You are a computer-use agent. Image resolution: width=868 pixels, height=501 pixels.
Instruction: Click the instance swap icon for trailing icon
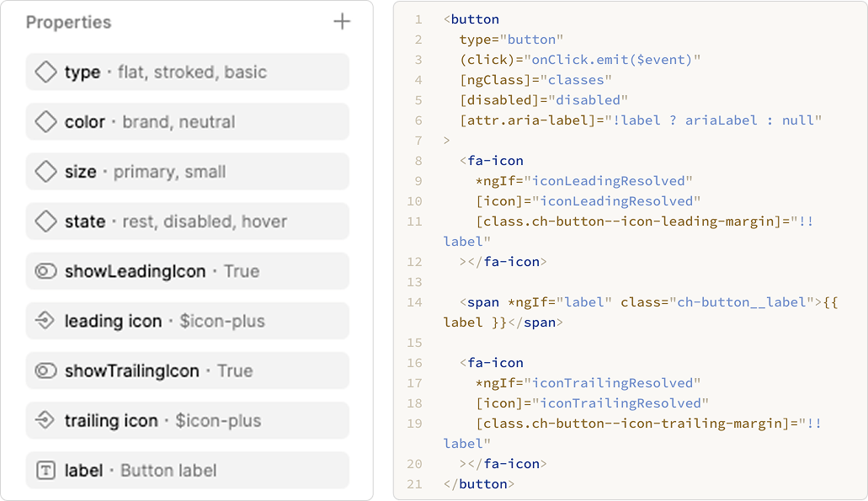45,420
